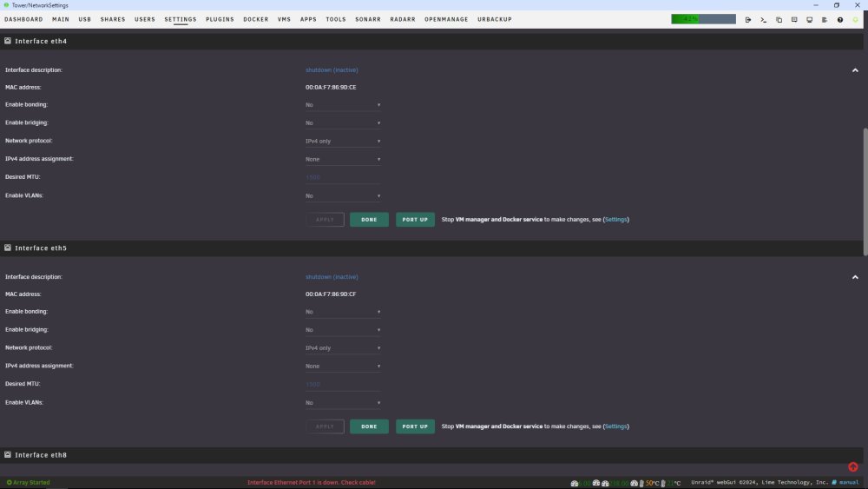Open the Apps tab
The image size is (868, 489).
(308, 19)
